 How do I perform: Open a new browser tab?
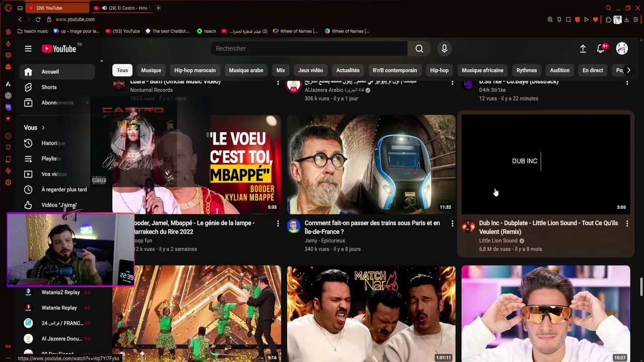point(158,8)
